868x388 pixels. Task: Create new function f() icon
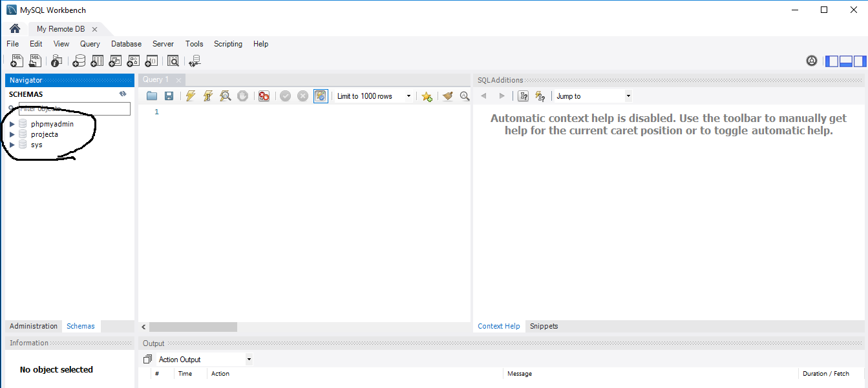[151, 61]
